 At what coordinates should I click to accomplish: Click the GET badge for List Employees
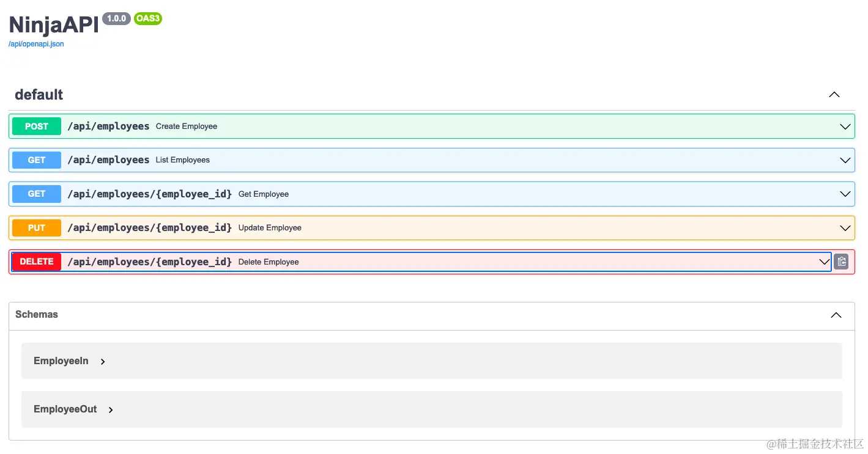pyautogui.click(x=37, y=160)
